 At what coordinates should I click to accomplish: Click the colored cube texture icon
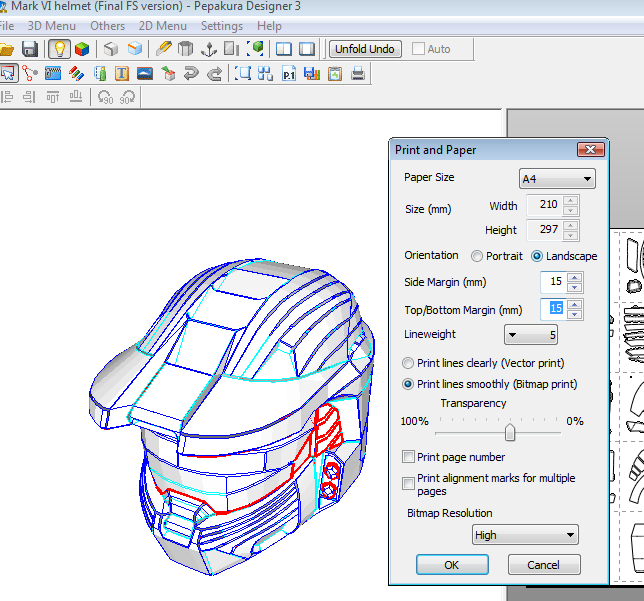coord(82,49)
